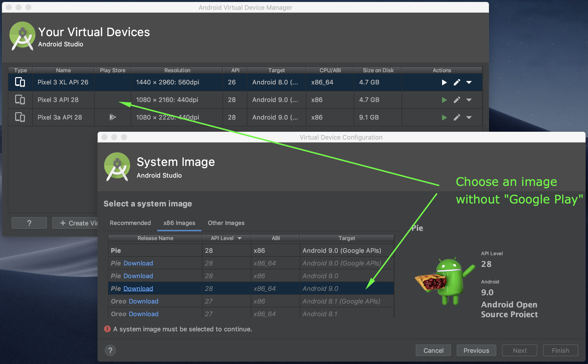The width and height of the screenshot is (588, 364).
Task: Click the red error warning icon
Action: (107, 329)
